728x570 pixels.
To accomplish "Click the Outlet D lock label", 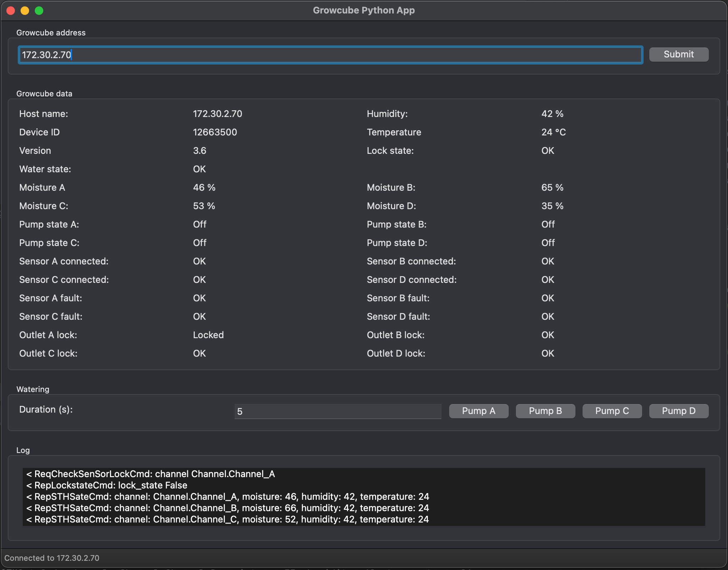I will (x=396, y=353).
